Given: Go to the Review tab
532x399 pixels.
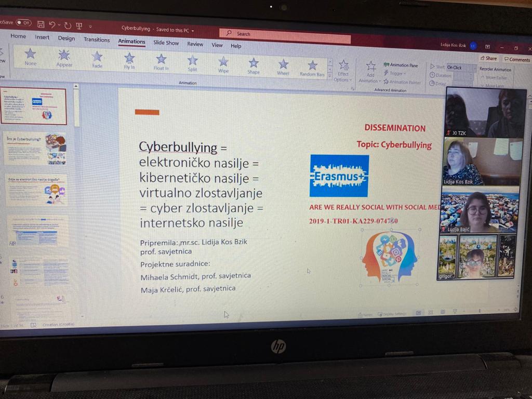Looking at the screenshot, I should [x=195, y=44].
